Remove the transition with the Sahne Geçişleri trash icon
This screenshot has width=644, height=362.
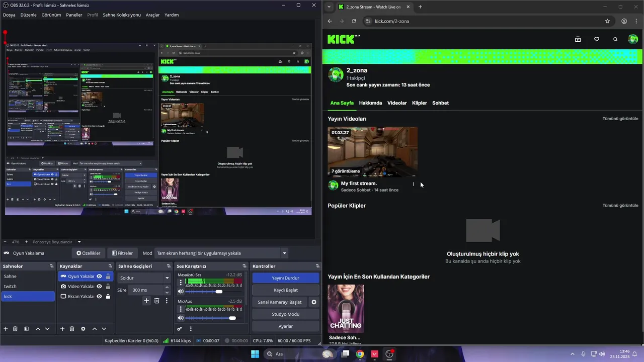point(156,301)
